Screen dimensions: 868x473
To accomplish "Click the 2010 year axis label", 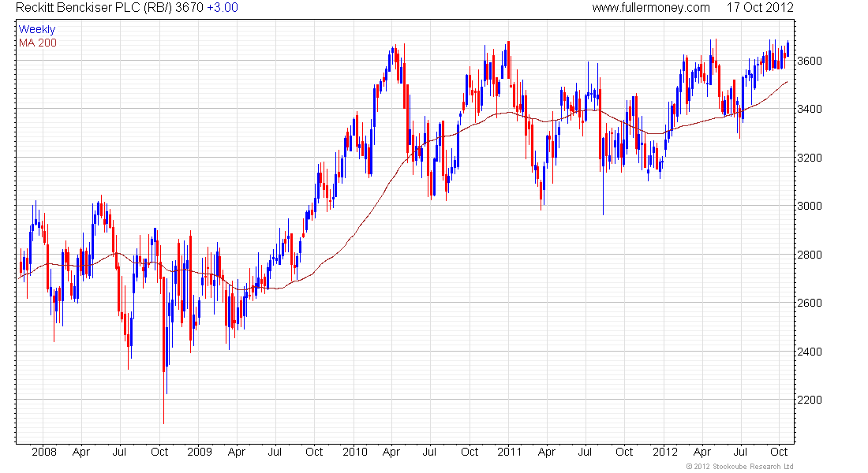I will (355, 452).
